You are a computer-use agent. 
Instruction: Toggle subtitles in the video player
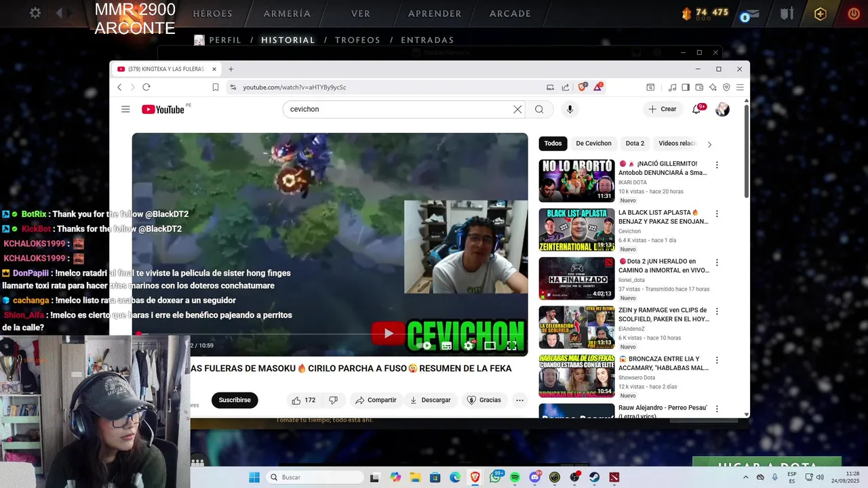click(446, 346)
